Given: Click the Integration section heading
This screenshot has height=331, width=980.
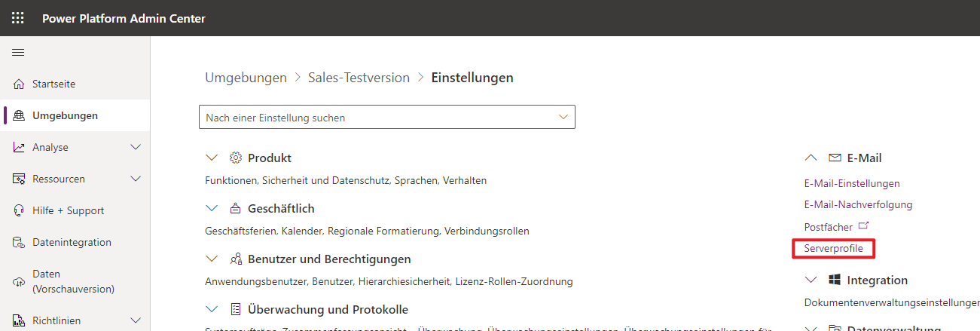Looking at the screenshot, I should pyautogui.click(x=878, y=280).
